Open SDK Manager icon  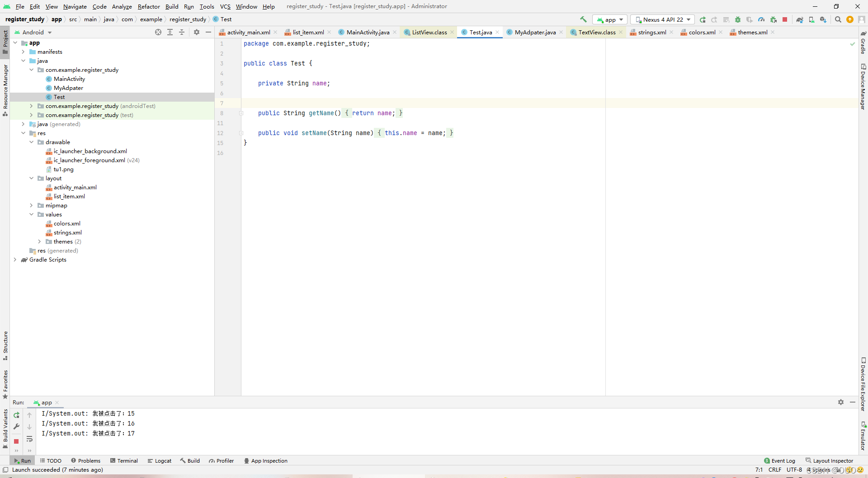[823, 19]
